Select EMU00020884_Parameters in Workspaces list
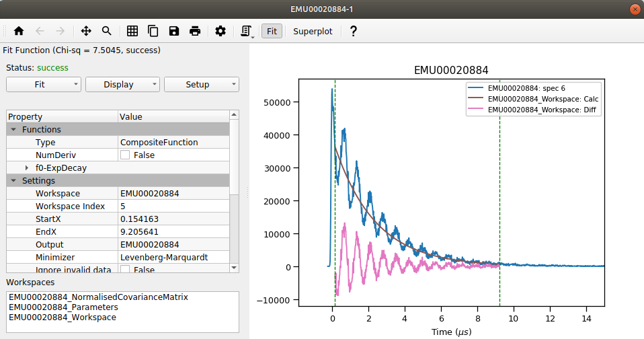This screenshot has width=644, height=339. [55, 307]
